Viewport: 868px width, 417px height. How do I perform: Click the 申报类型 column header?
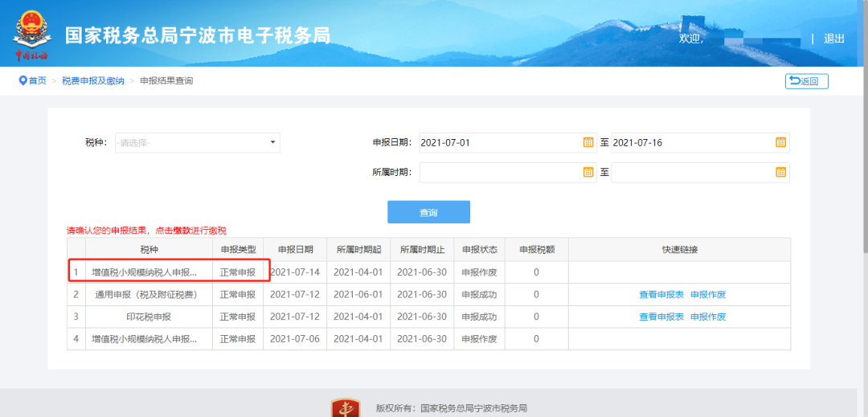click(238, 249)
